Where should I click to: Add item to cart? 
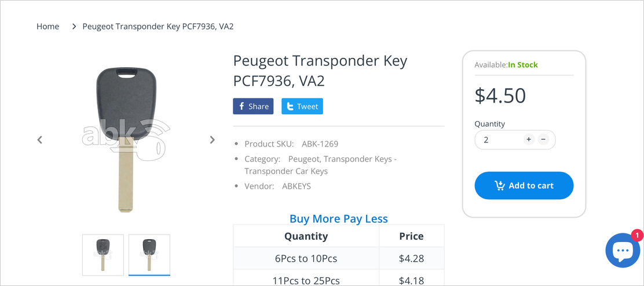pos(524,186)
